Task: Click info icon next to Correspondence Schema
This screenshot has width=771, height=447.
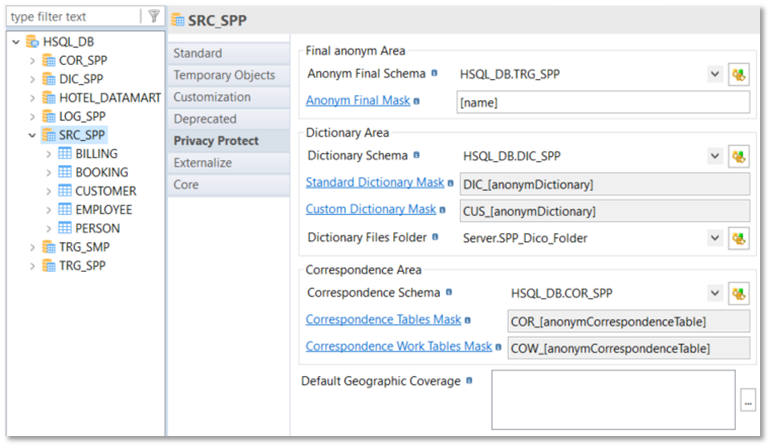Action: tap(448, 292)
